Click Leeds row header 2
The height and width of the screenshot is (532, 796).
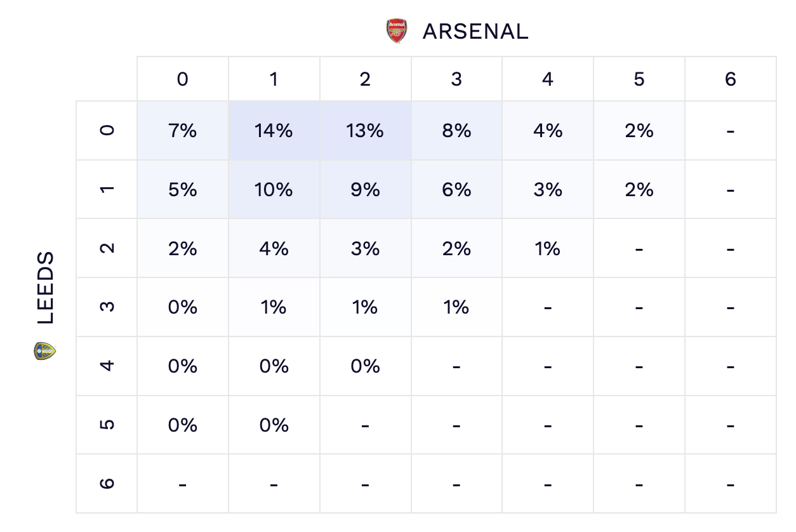pos(107,248)
